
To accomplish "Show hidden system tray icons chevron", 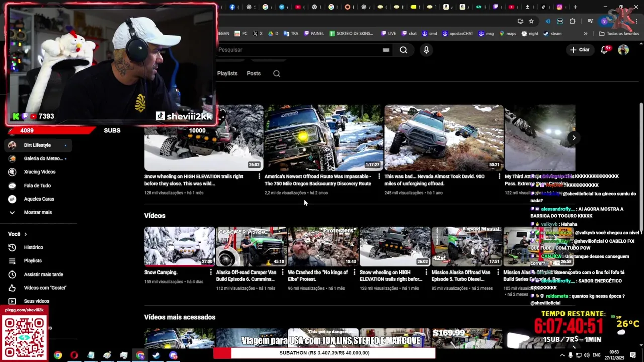I will click(x=562, y=355).
